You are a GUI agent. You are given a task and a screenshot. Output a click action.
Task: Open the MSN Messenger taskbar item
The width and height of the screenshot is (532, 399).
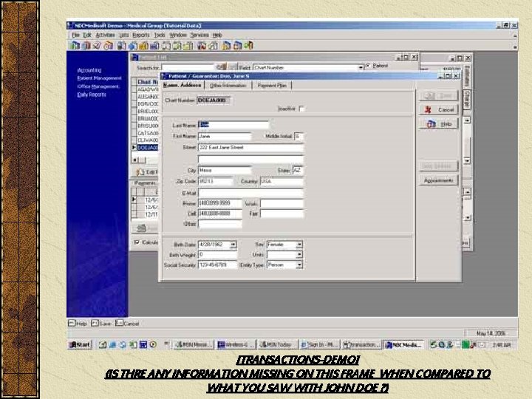194,345
